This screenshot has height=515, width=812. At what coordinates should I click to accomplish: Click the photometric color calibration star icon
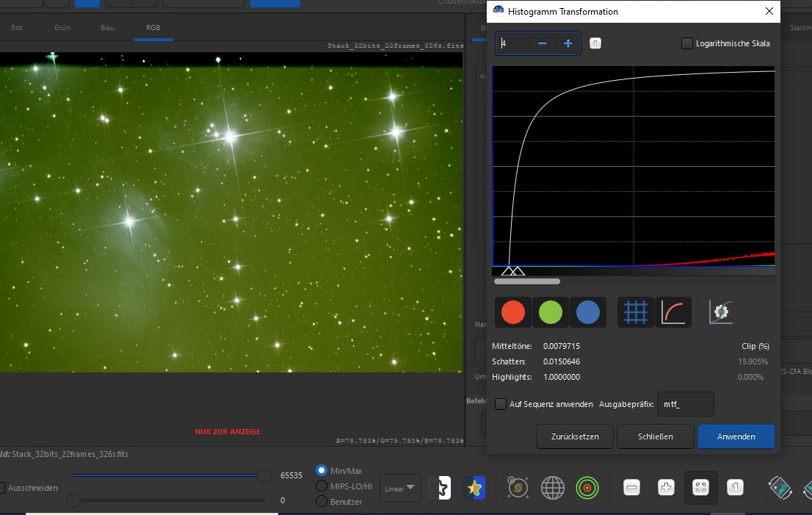coord(474,488)
